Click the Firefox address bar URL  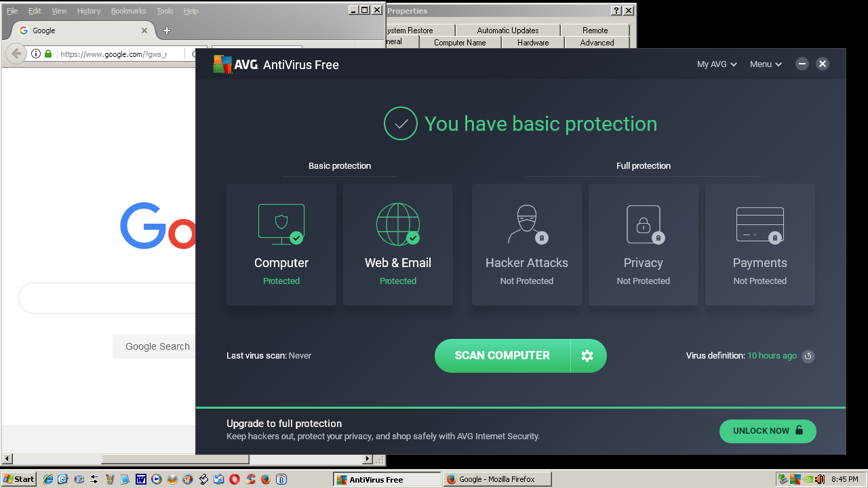[112, 54]
